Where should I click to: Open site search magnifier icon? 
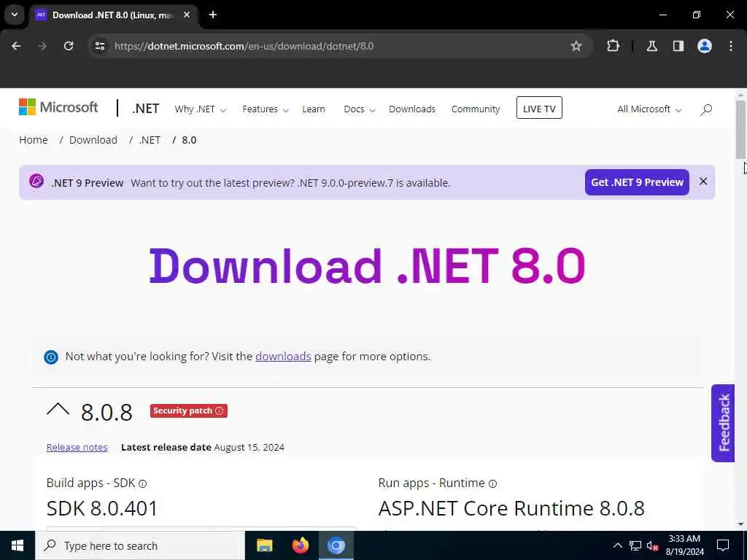pos(706,109)
